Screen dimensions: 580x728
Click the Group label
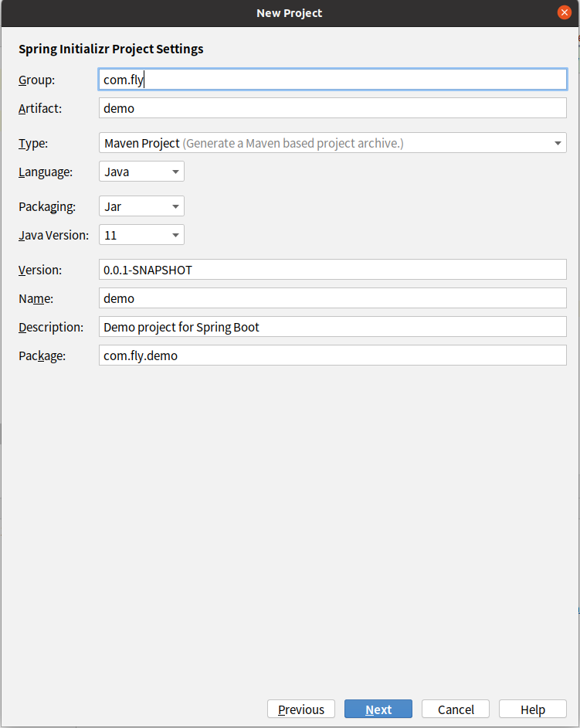pos(36,80)
